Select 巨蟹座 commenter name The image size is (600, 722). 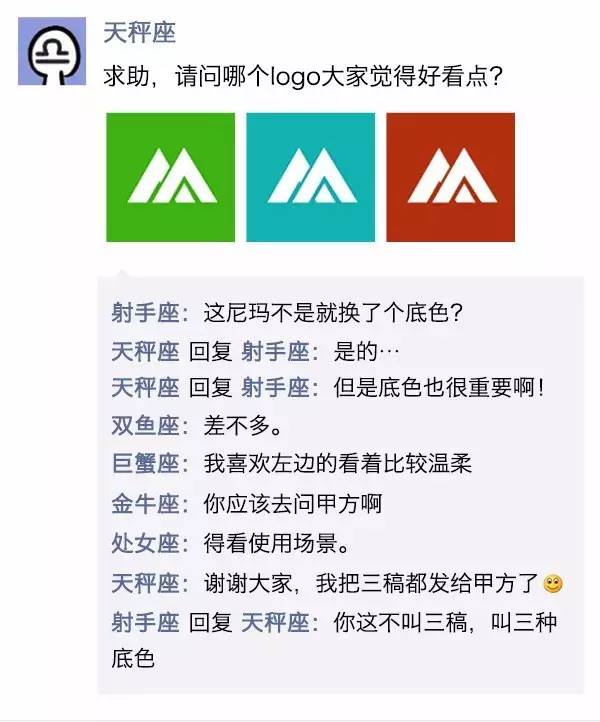(x=145, y=463)
